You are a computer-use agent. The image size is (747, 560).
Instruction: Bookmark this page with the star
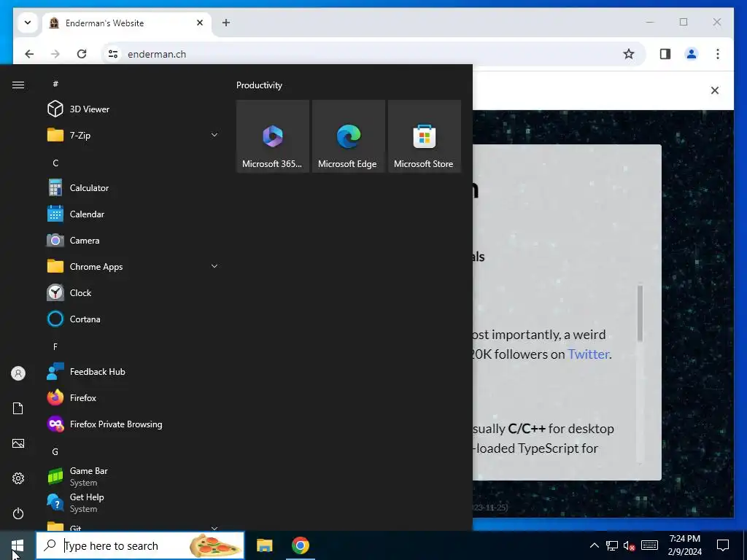click(629, 54)
